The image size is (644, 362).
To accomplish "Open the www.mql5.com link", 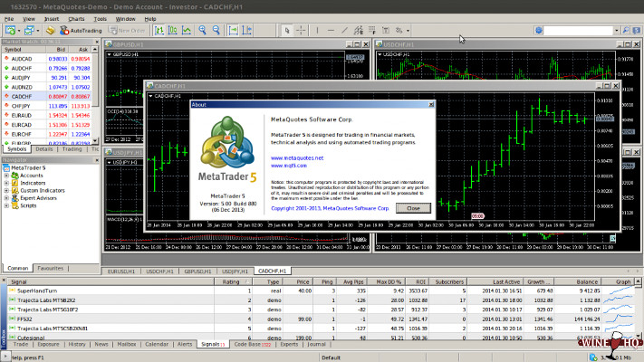I will point(289,167).
